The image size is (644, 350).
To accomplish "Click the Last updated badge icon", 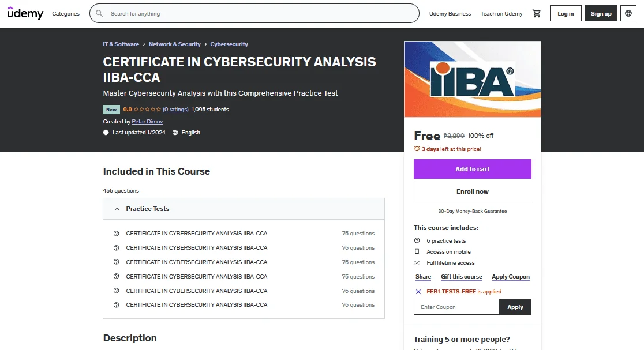I will tap(106, 133).
